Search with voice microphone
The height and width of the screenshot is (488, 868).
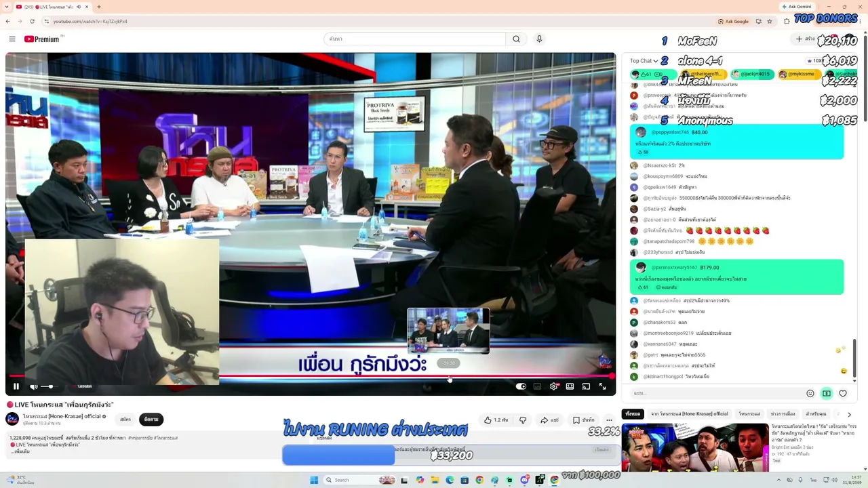tap(539, 39)
